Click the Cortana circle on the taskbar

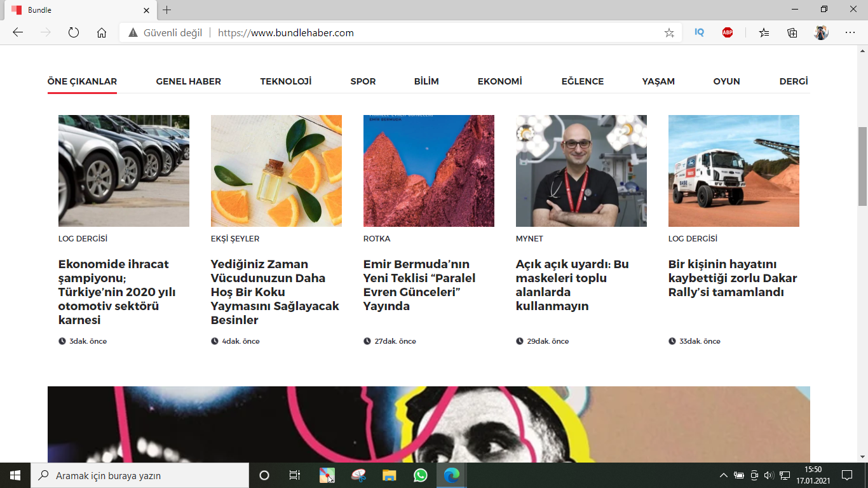click(x=264, y=475)
